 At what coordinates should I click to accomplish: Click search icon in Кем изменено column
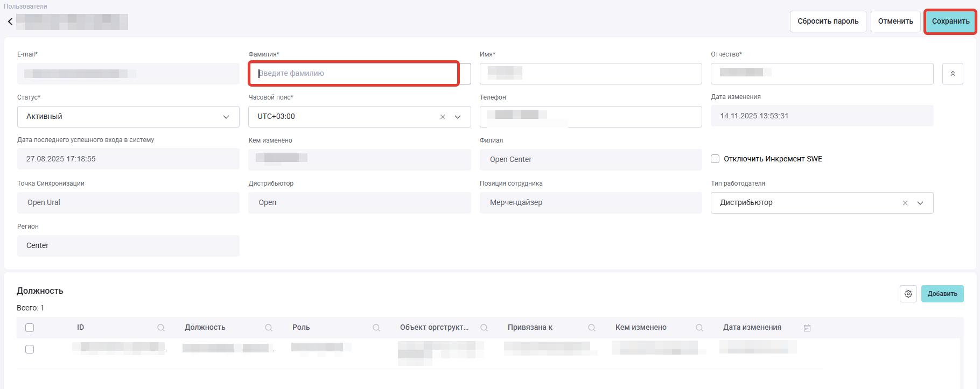pyautogui.click(x=699, y=328)
